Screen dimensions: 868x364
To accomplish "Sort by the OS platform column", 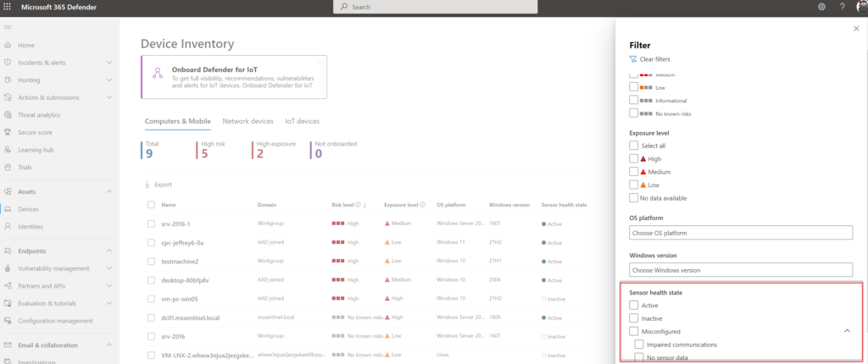I will (x=452, y=205).
